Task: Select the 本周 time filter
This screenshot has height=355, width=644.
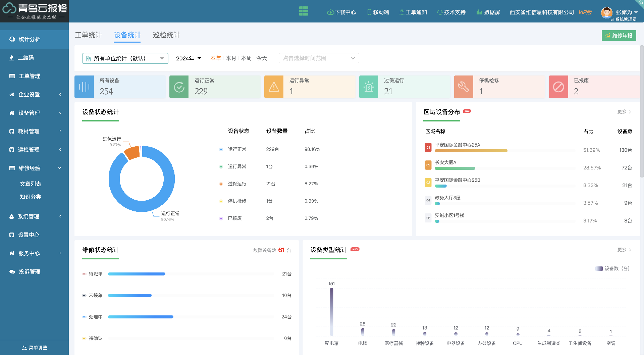Action: pos(246,58)
